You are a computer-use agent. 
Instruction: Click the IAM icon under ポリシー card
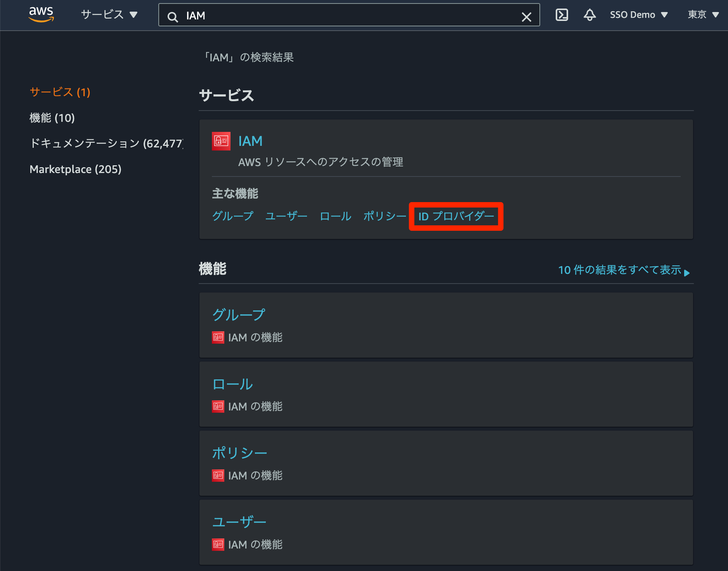click(x=218, y=476)
